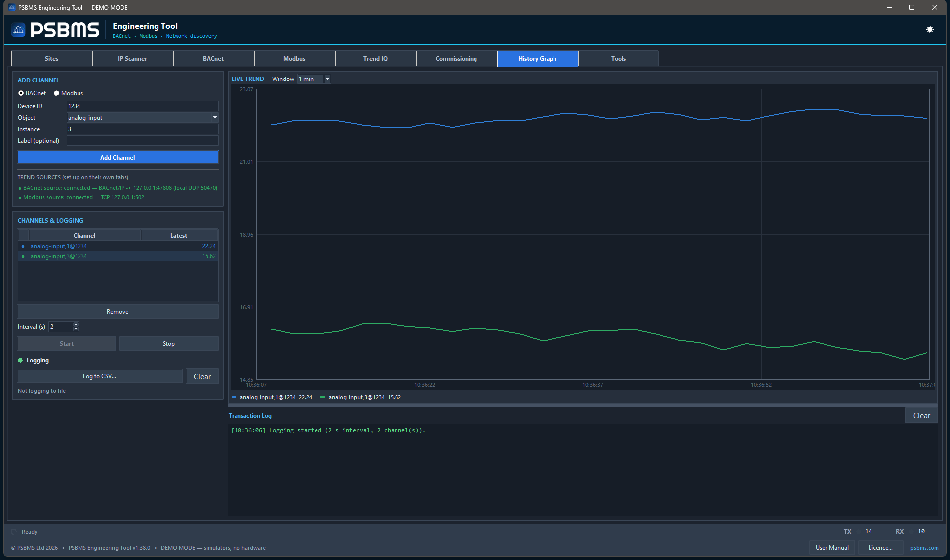Click the Latest column header
Screen dimensions: 950x560
[179, 236]
